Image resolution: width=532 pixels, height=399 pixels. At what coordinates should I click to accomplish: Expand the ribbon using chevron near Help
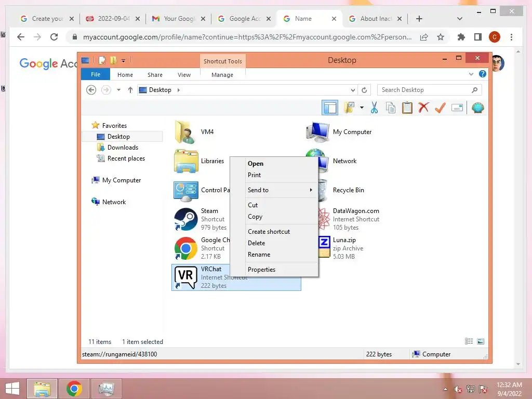(471, 74)
